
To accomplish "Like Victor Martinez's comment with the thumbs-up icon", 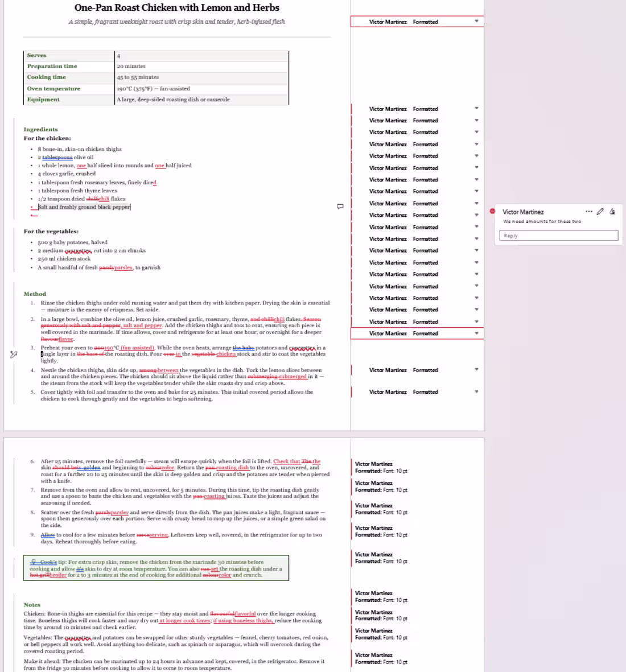I will tap(612, 212).
